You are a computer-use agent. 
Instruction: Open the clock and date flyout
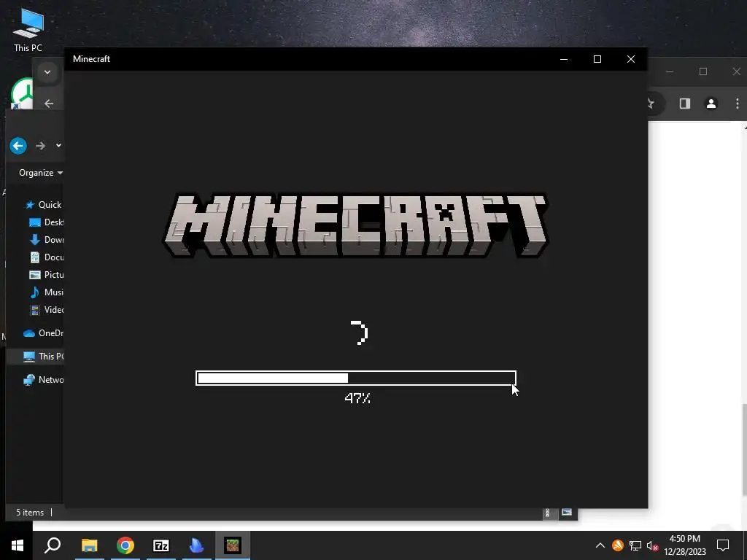click(685, 545)
